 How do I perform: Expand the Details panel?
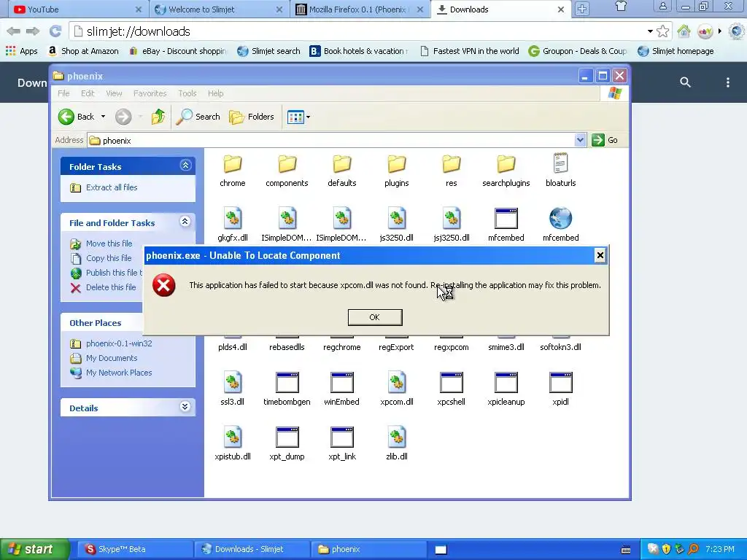click(x=185, y=407)
